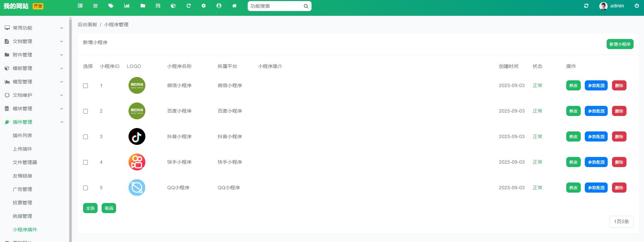Click the sidebar collapse indent icon
Image resolution: width=644 pixels, height=242 pixels.
[x=80, y=6]
